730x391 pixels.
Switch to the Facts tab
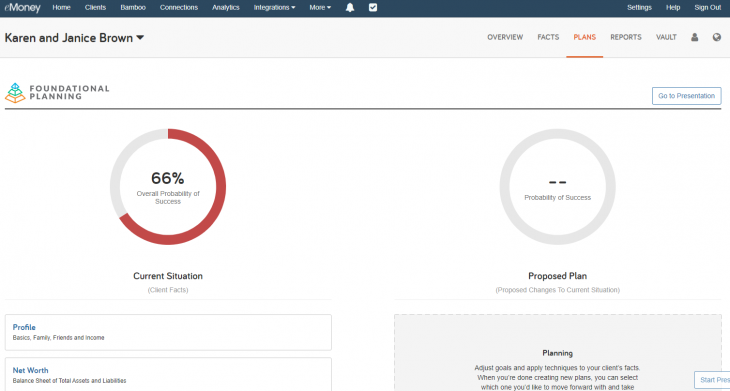point(548,37)
